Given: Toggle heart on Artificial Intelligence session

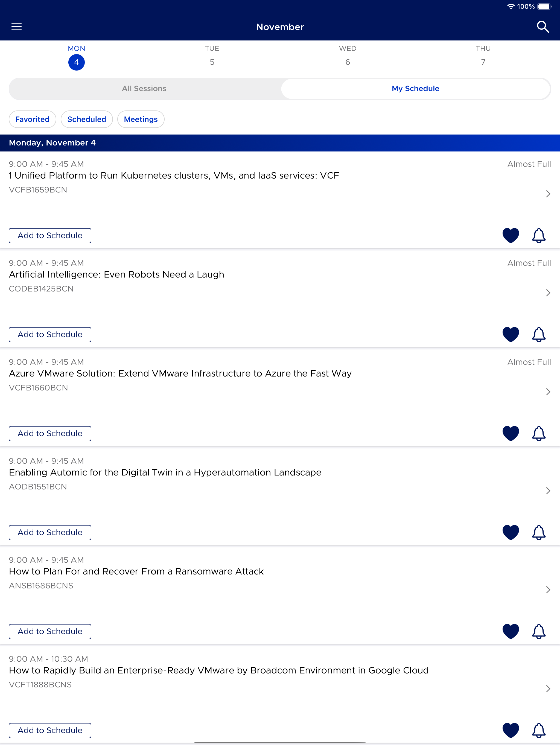Looking at the screenshot, I should coord(510,334).
